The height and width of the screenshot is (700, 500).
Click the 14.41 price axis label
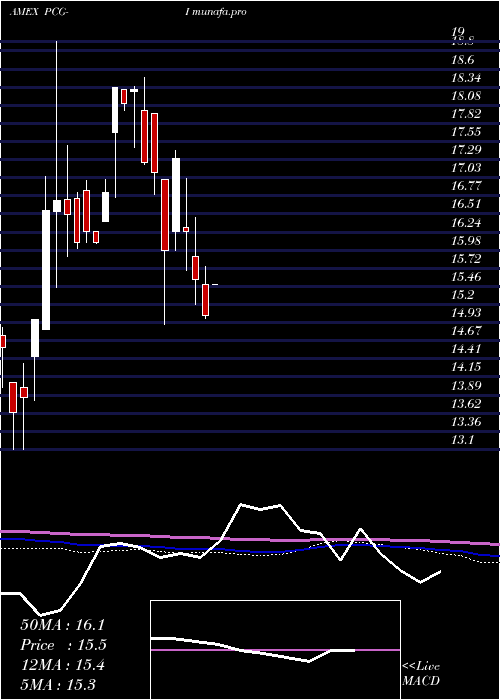466,349
